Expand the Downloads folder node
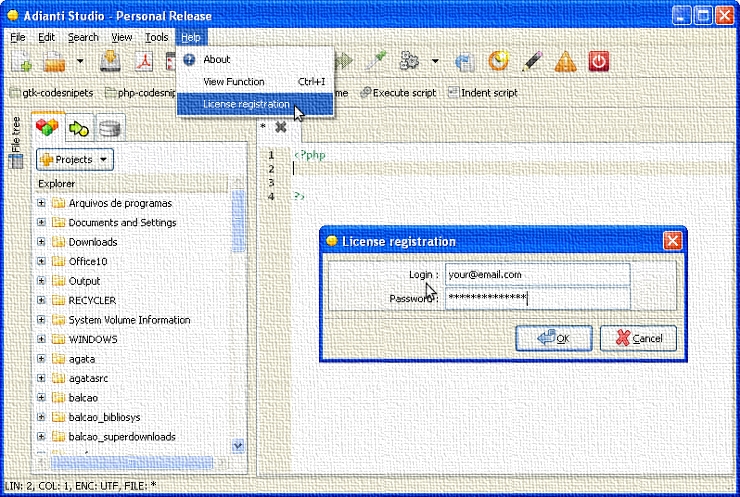740x497 pixels. coord(41,242)
